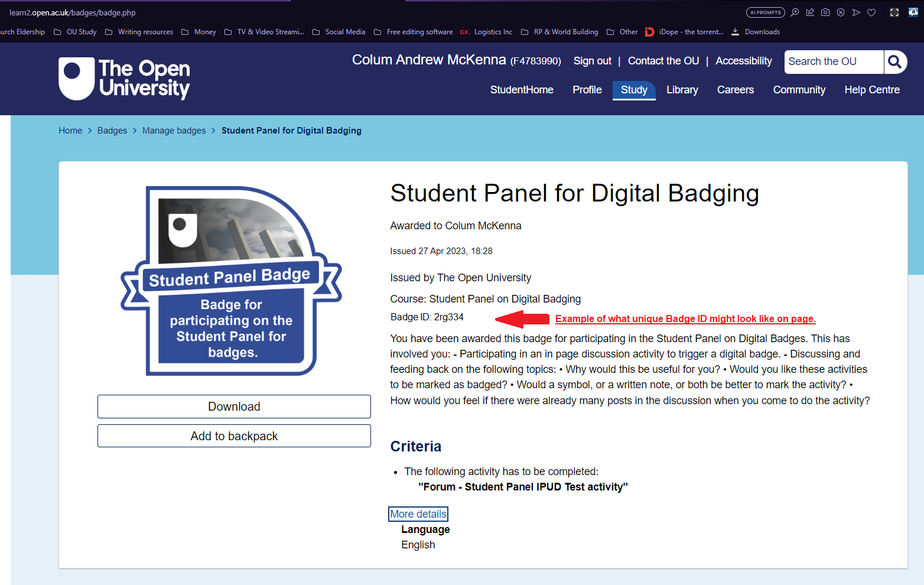Viewport: 924px width, 585px height.
Task: Switch to the Library tab
Action: (682, 90)
